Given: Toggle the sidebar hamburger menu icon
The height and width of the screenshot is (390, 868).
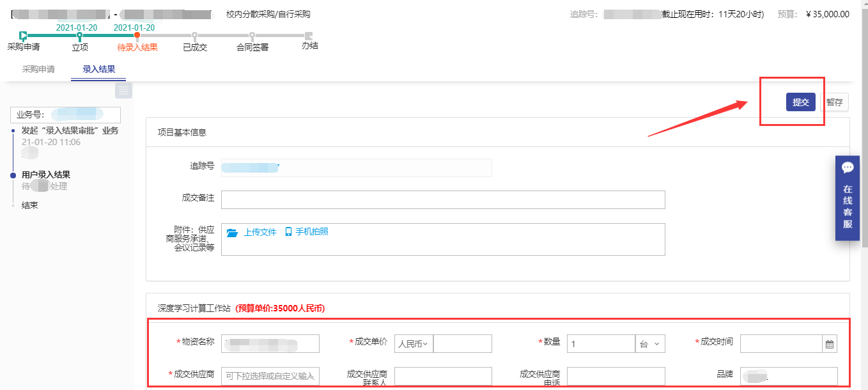Looking at the screenshot, I should [123, 91].
